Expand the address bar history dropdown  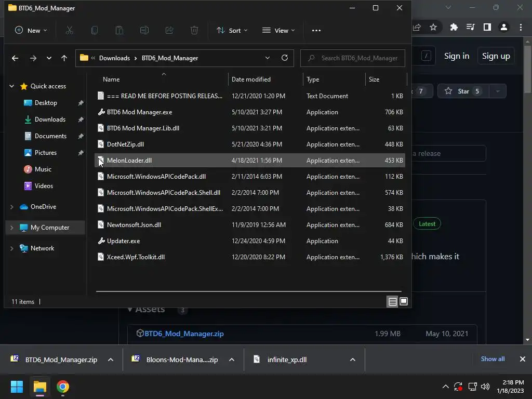(268, 58)
